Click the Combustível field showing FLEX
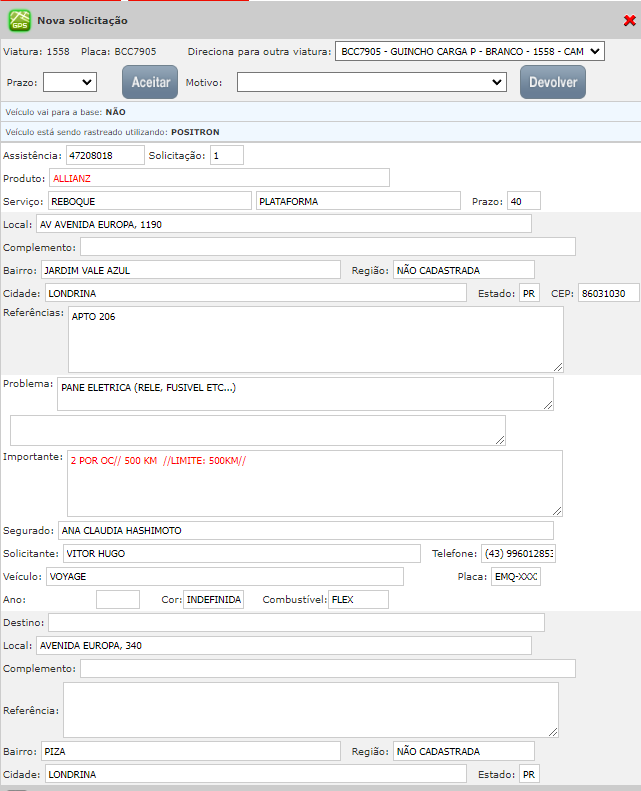The height and width of the screenshot is (791, 641). click(360, 599)
